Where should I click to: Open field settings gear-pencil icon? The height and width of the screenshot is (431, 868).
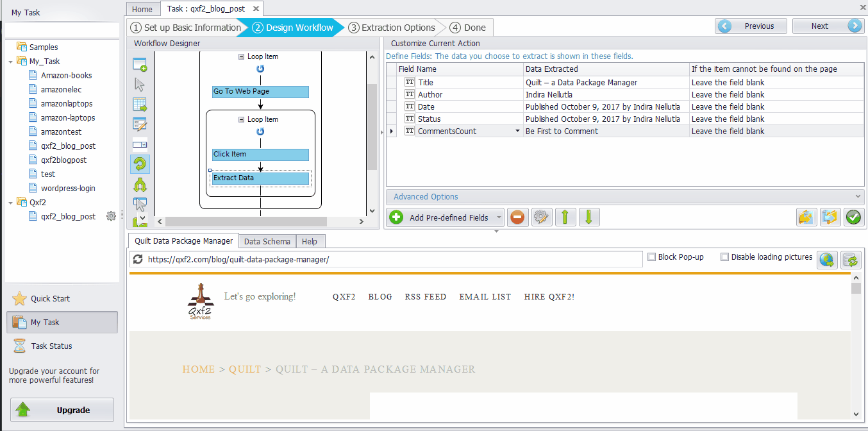(x=542, y=217)
